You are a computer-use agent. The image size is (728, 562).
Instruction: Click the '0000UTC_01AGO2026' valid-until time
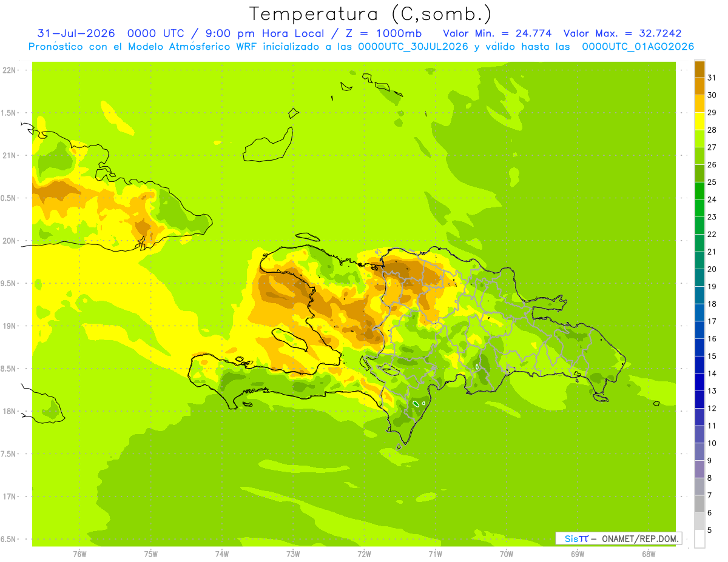click(638, 47)
